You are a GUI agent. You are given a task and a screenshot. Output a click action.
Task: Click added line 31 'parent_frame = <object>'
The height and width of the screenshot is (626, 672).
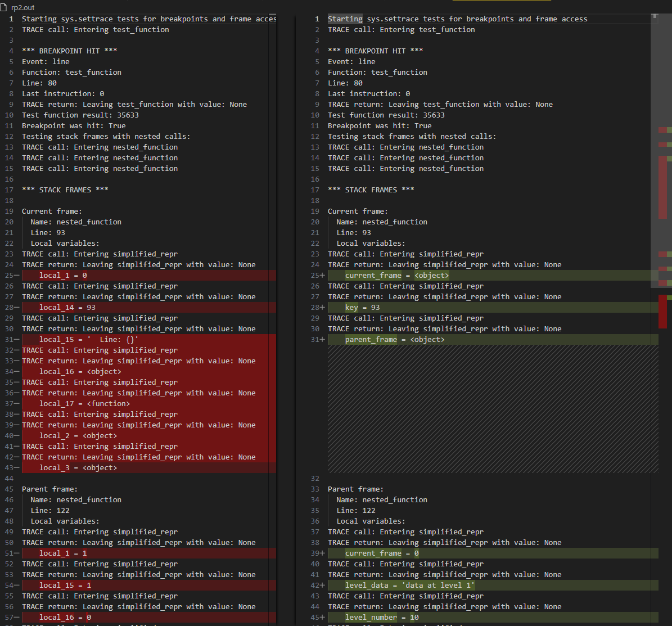[x=493, y=340]
